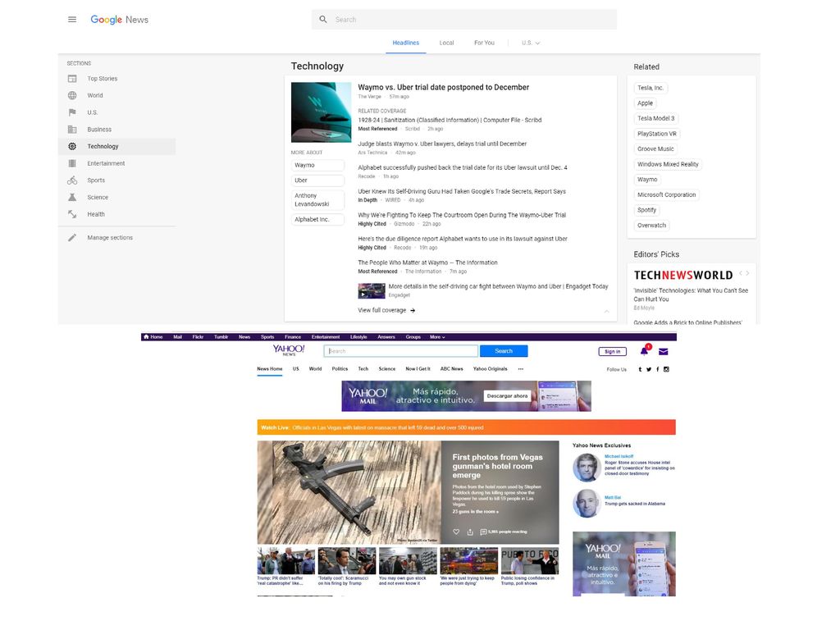
Task: Click the blue Yahoo Search button
Action: click(504, 351)
